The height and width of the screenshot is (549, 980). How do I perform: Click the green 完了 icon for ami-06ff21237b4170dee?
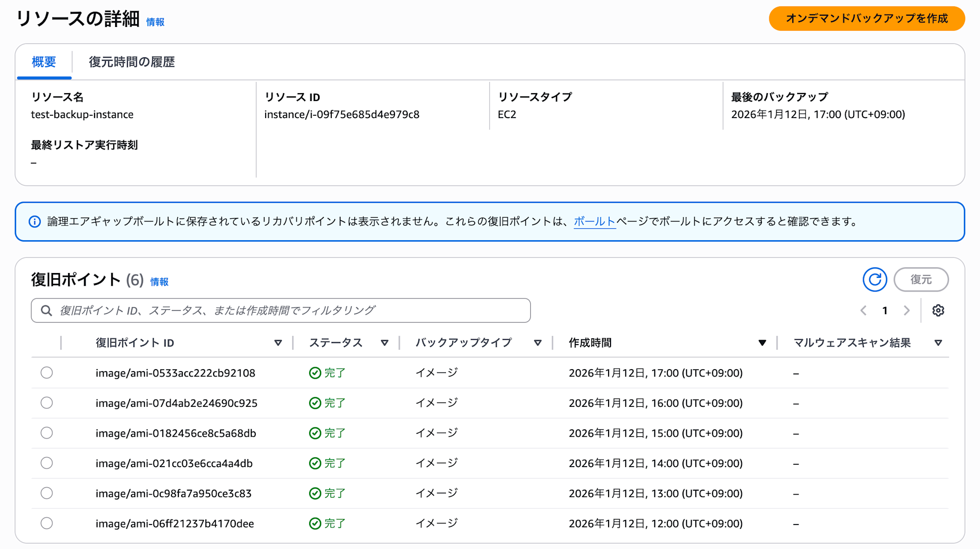point(314,523)
